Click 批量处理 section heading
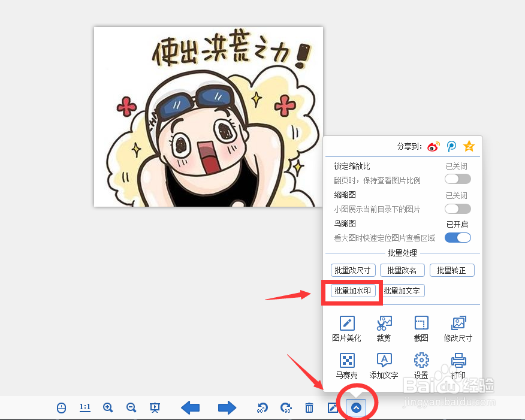The height and width of the screenshot is (420, 525). pos(402,253)
